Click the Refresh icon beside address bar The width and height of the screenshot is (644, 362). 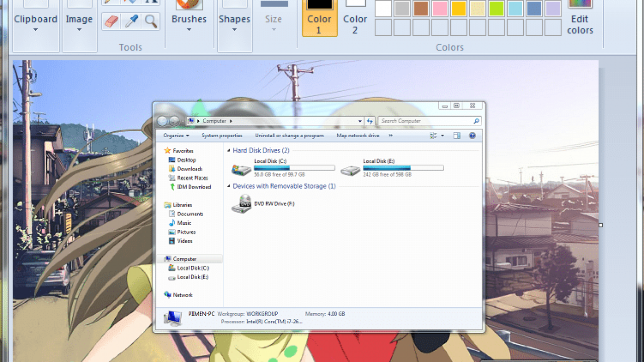pos(370,121)
